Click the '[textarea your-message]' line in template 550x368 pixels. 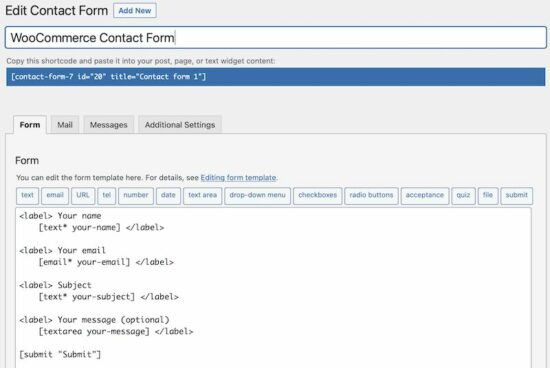tap(116, 332)
